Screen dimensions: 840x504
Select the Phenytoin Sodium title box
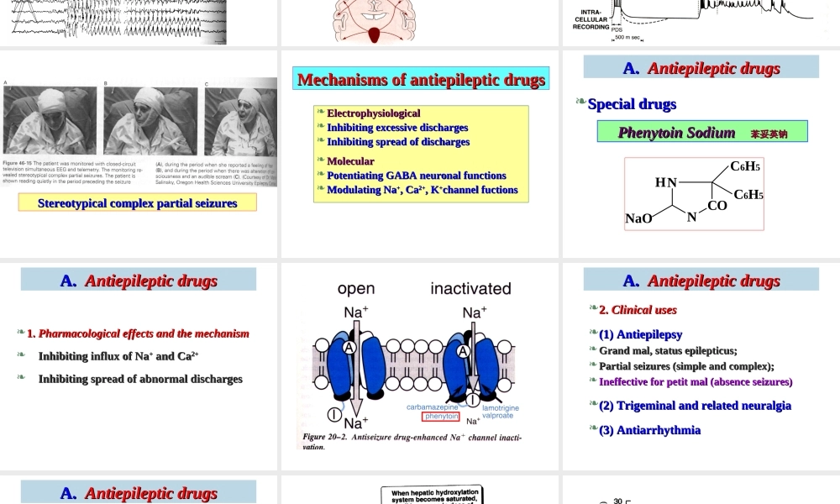click(x=701, y=132)
